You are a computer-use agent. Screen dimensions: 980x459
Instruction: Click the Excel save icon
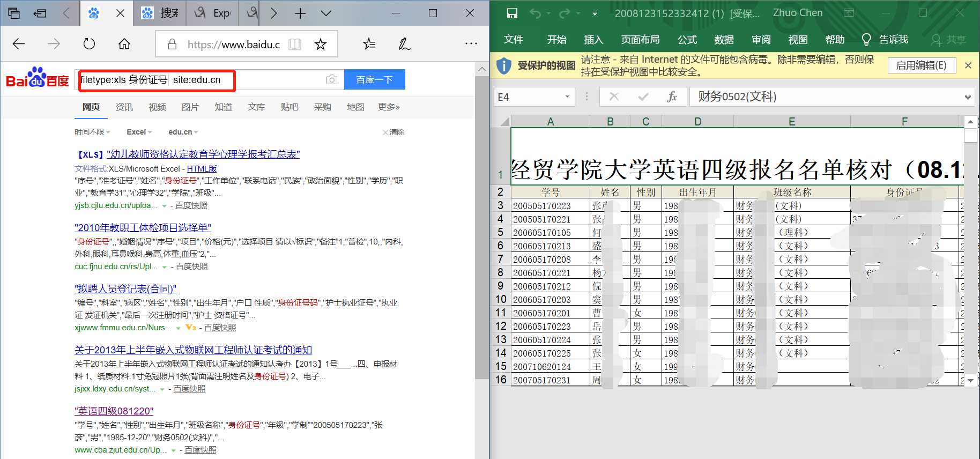click(512, 13)
